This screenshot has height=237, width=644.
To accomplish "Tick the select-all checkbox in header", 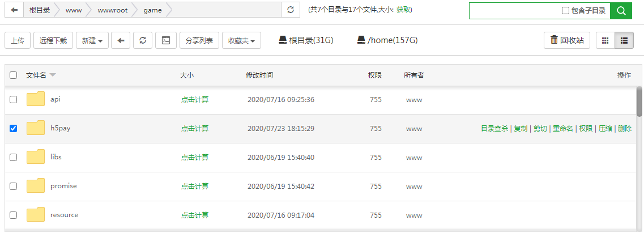I will pos(13,75).
